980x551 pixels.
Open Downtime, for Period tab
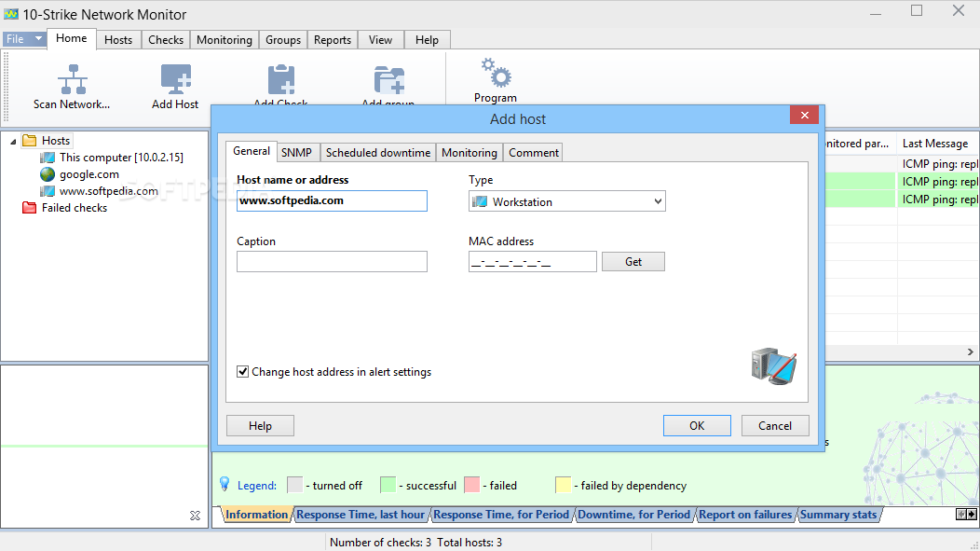point(633,514)
